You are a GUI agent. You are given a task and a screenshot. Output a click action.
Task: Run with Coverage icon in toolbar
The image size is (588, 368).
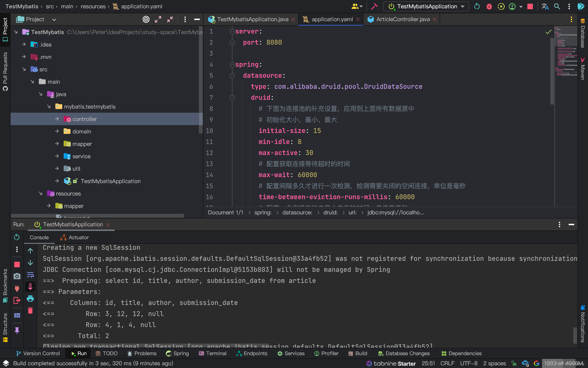tap(501, 7)
